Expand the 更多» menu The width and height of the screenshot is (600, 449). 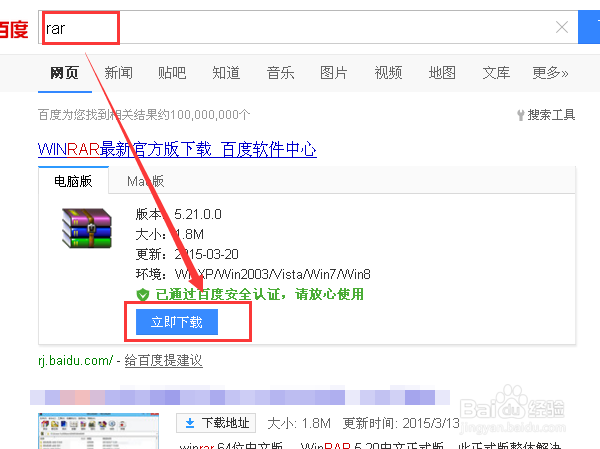(x=551, y=73)
